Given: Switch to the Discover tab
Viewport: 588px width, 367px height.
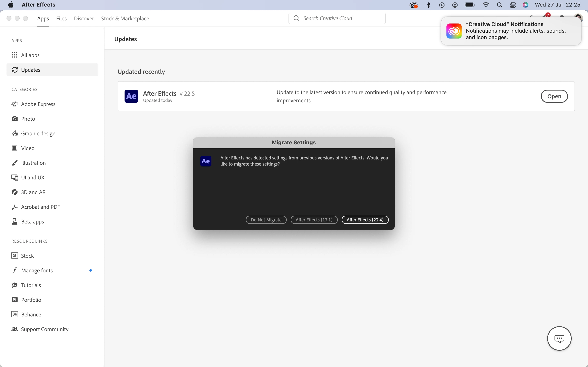Looking at the screenshot, I should pyautogui.click(x=84, y=18).
